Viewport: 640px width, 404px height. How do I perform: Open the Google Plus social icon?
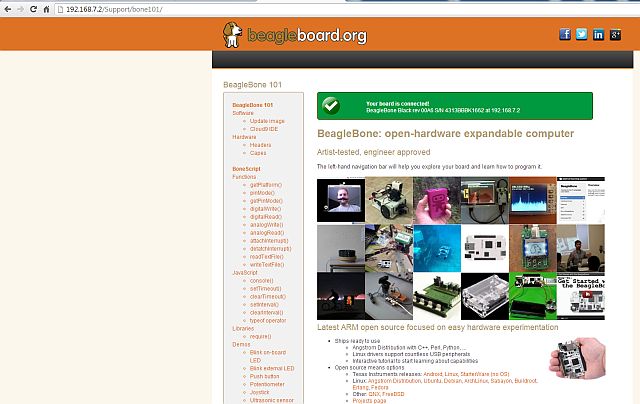point(615,34)
